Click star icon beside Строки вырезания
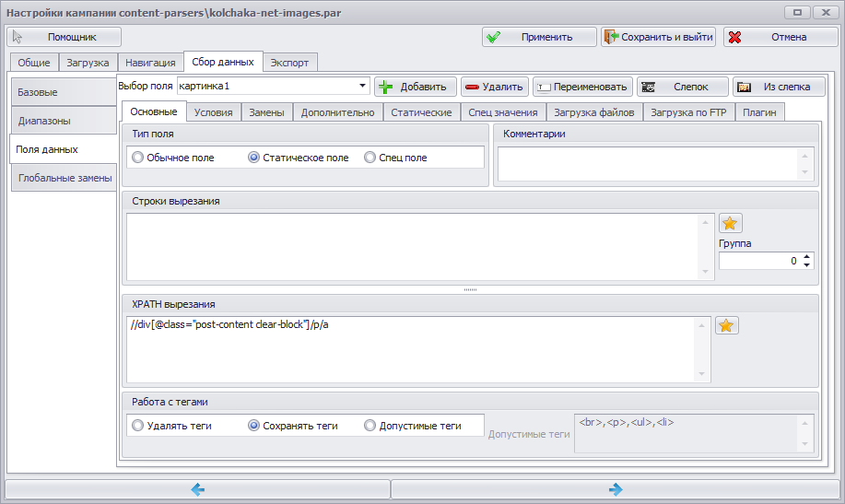 [730, 223]
